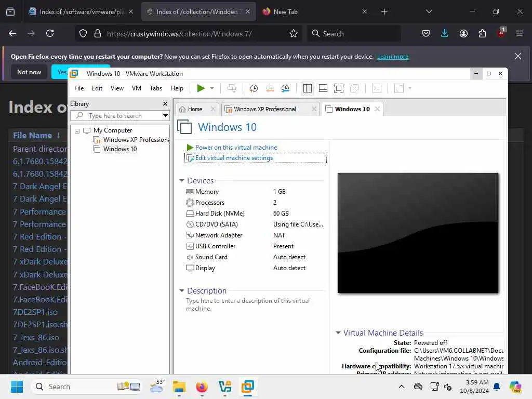Click the Windows 10 VM screen thumbnail

click(x=418, y=233)
